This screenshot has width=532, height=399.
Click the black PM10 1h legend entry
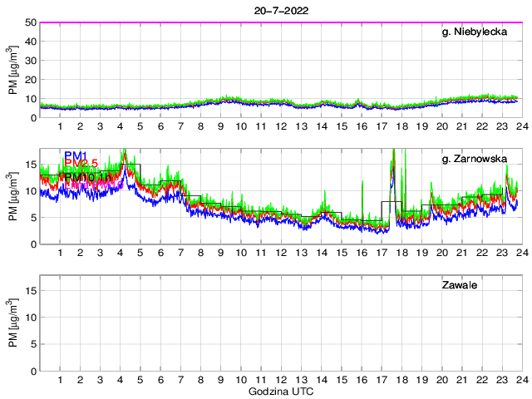(88, 177)
